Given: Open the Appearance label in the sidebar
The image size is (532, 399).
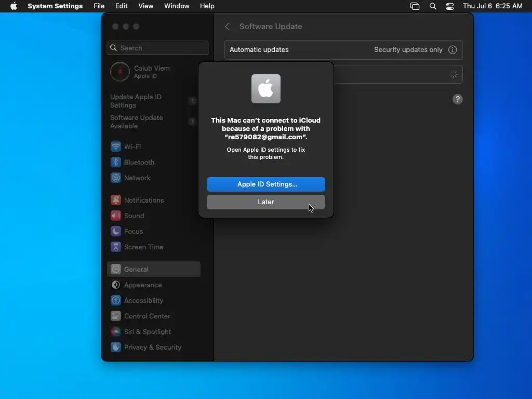Looking at the screenshot, I should (x=143, y=285).
